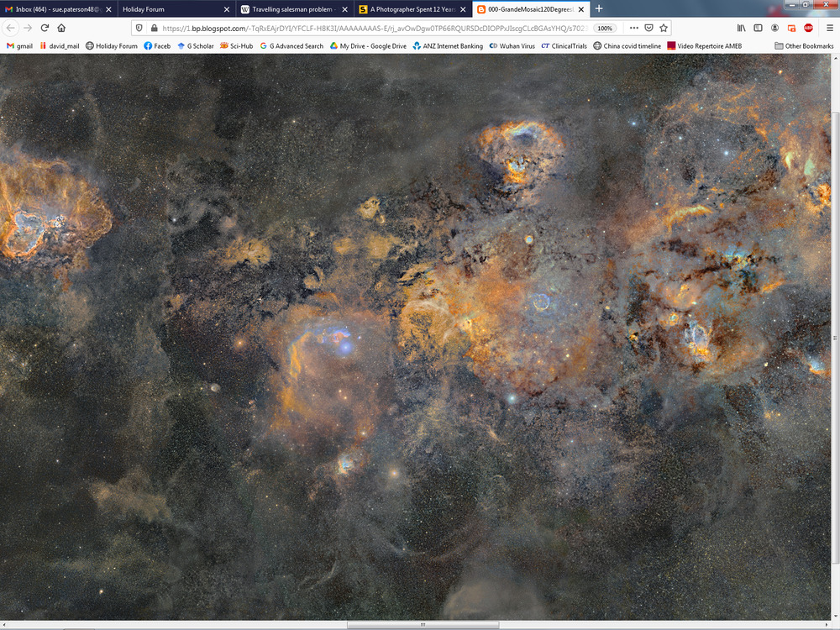Open the Firefox hamburger menu

(x=830, y=28)
